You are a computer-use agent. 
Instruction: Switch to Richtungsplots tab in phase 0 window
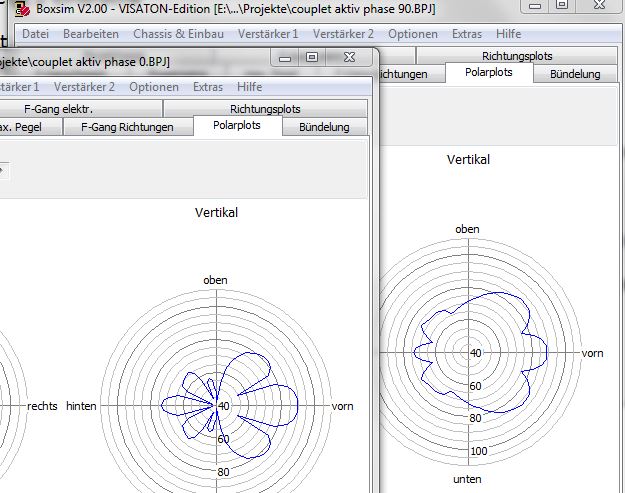click(x=265, y=109)
